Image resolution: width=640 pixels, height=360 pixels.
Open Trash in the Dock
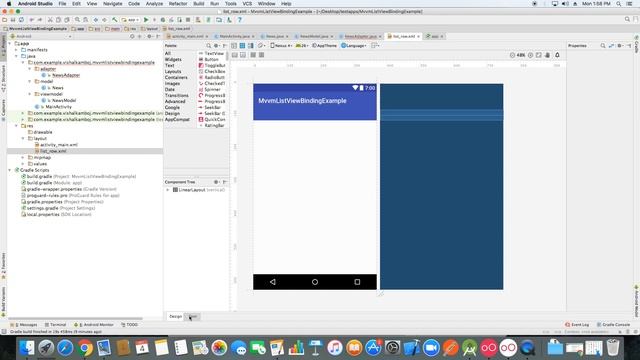[613, 348]
